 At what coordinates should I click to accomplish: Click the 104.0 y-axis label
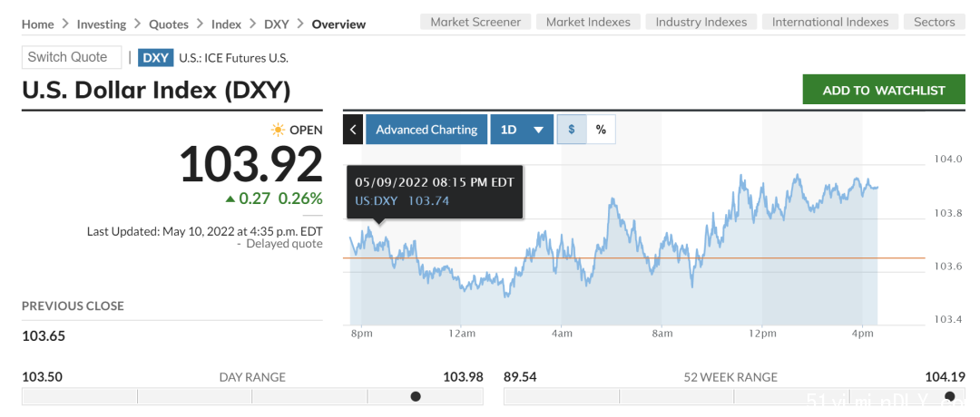click(948, 160)
